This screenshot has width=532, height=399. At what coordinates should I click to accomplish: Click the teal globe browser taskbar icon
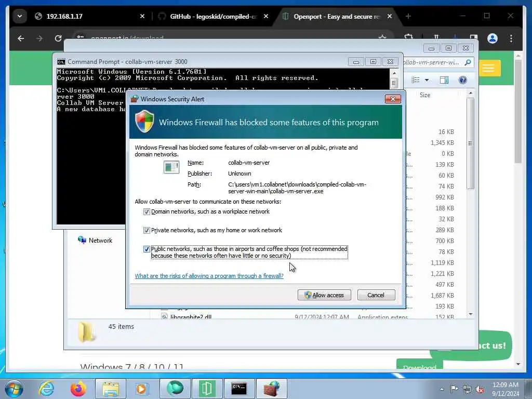175,389
